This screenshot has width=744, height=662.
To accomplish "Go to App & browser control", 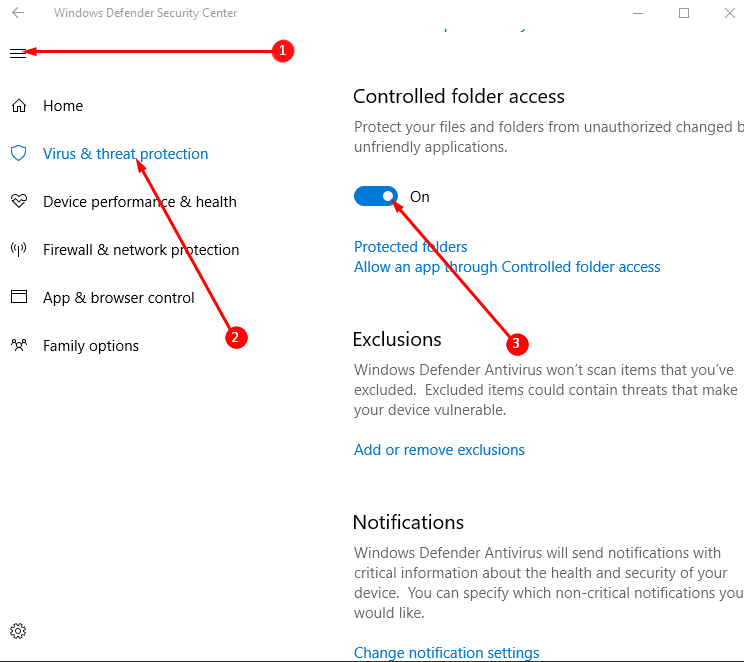I will coord(119,298).
